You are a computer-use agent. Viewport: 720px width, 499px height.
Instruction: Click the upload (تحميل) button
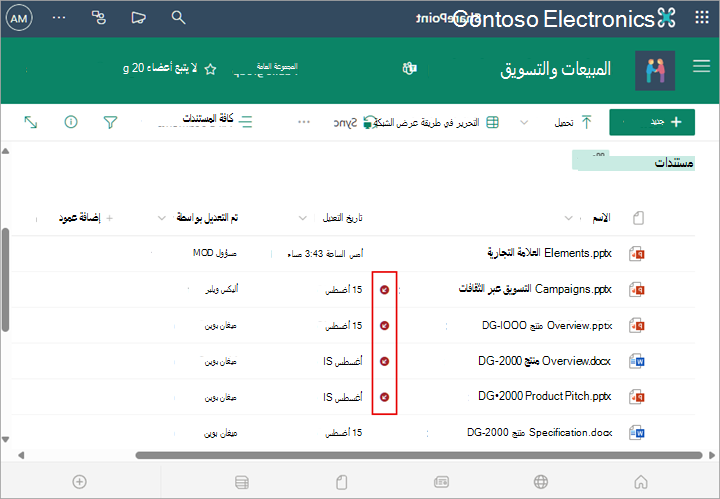(x=573, y=122)
